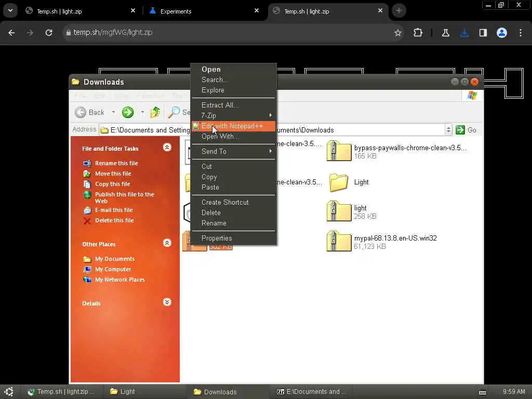Select Explore in the context menu
The image size is (532, 399).
[x=212, y=90]
